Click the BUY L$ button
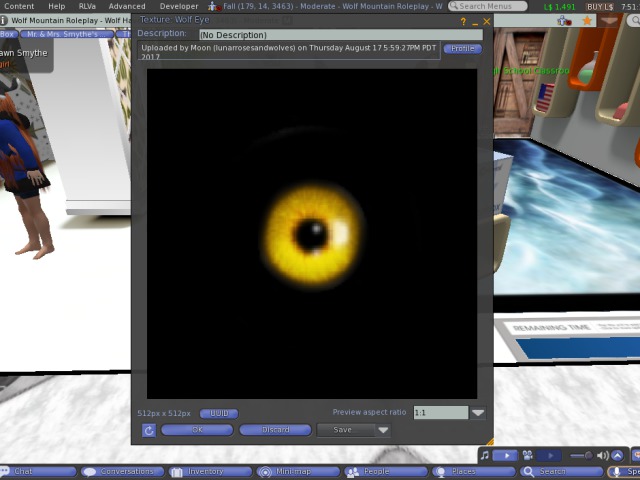This screenshot has height=480, width=640. click(600, 7)
